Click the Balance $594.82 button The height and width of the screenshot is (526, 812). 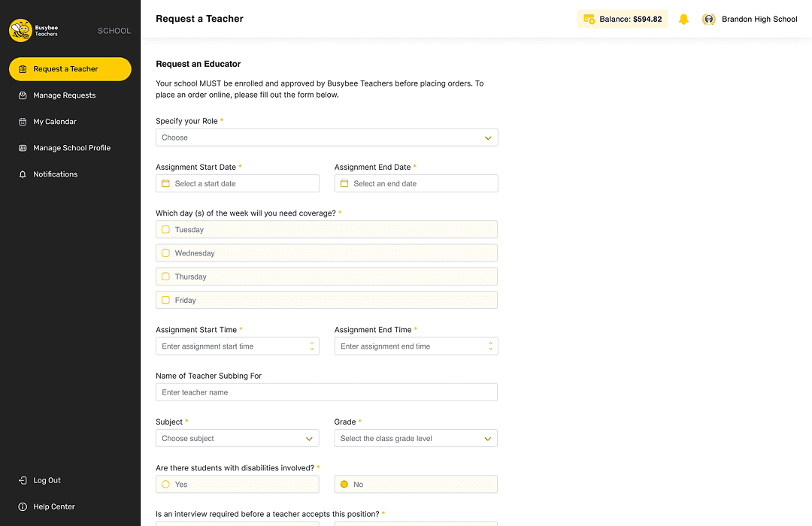tap(622, 18)
